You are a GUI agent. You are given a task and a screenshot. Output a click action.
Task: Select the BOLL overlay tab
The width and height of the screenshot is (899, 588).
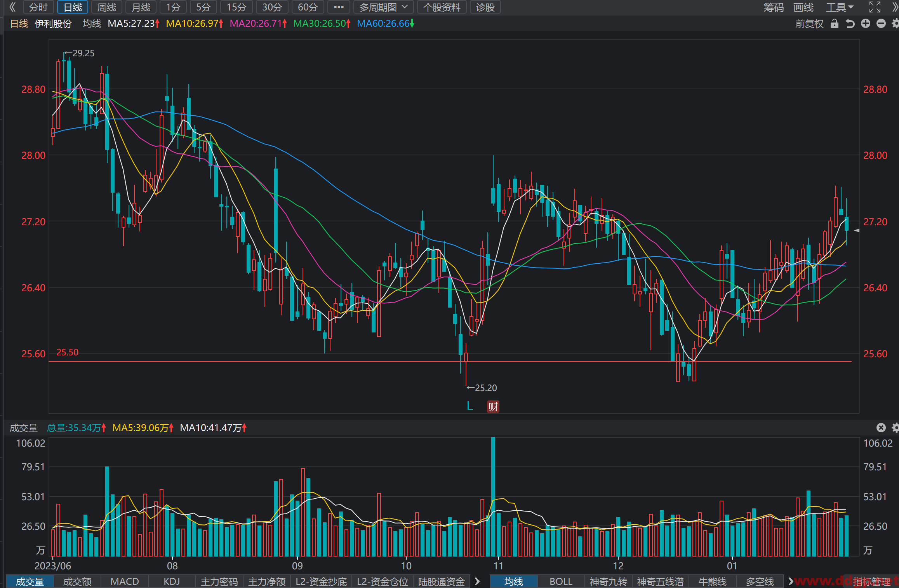[561, 581]
